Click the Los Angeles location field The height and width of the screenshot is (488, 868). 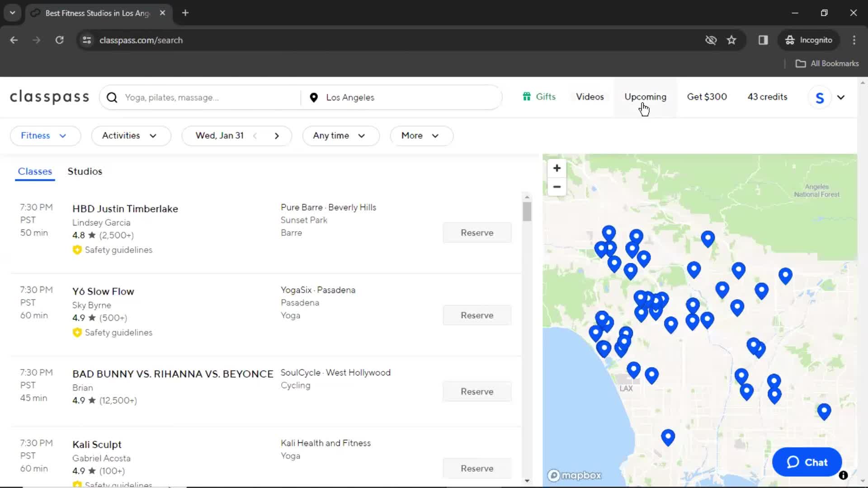[x=401, y=98]
